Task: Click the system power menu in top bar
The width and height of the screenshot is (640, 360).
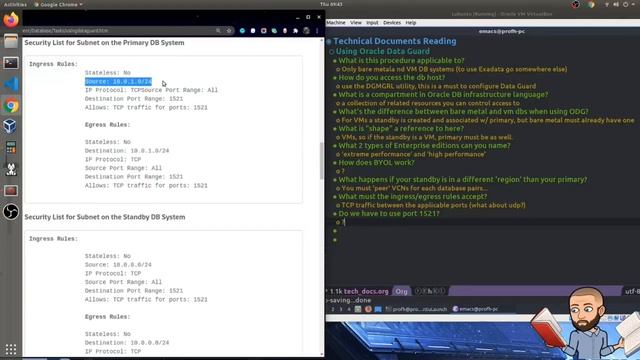Action: pyautogui.click(x=629, y=4)
